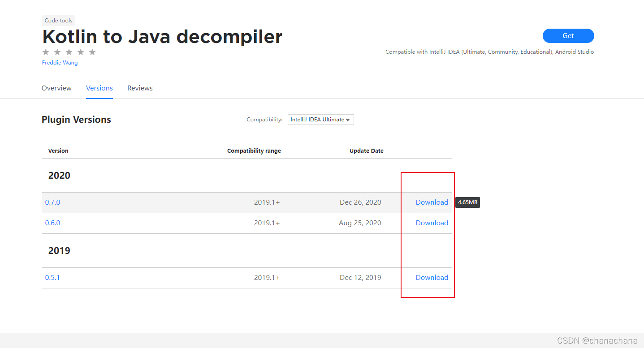Open version 0.7.0 link
The image size is (644, 348).
pos(52,202)
